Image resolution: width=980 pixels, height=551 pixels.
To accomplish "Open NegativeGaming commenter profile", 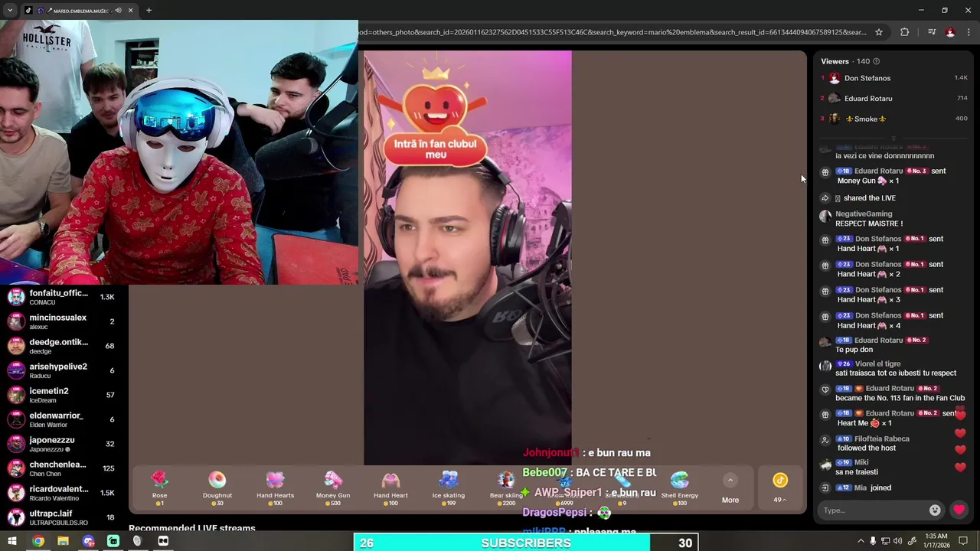I will (x=864, y=214).
